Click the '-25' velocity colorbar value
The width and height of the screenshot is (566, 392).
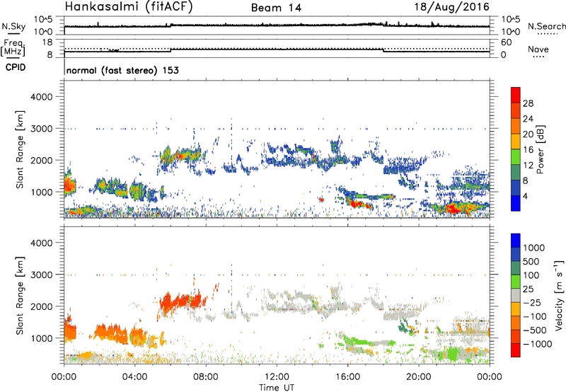[532, 302]
